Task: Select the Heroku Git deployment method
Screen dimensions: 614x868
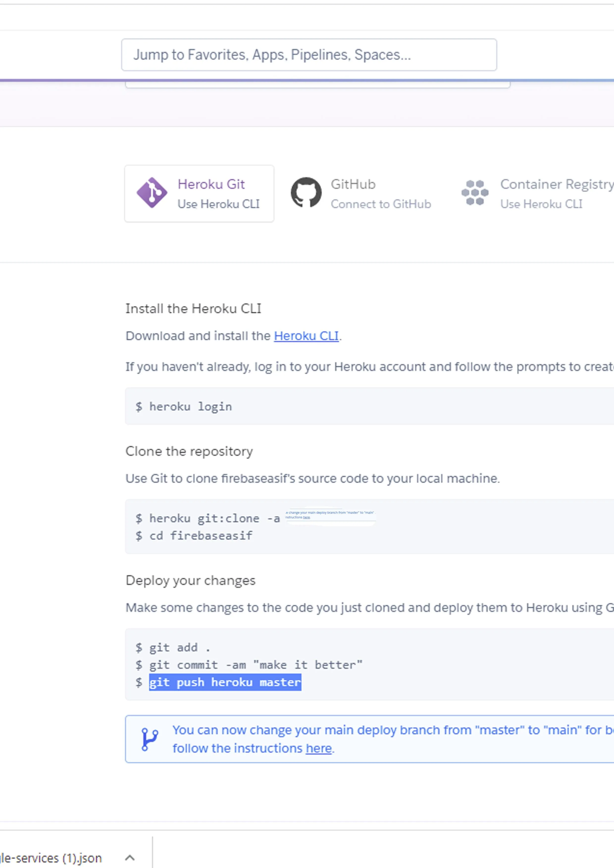Action: [199, 193]
